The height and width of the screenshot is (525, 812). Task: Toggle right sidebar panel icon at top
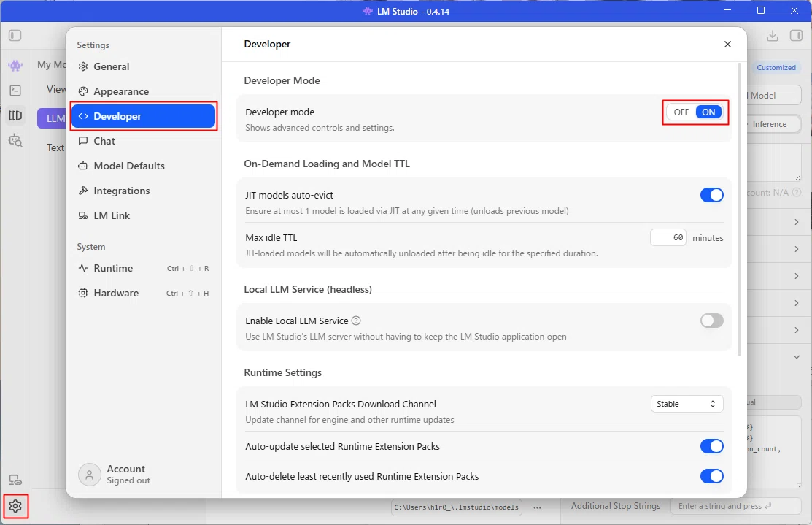(796, 35)
